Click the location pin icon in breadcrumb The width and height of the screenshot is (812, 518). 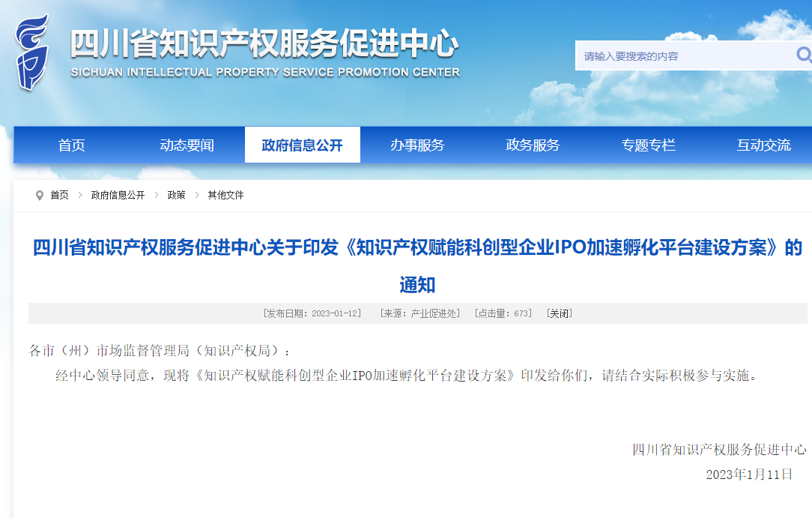pos(39,195)
